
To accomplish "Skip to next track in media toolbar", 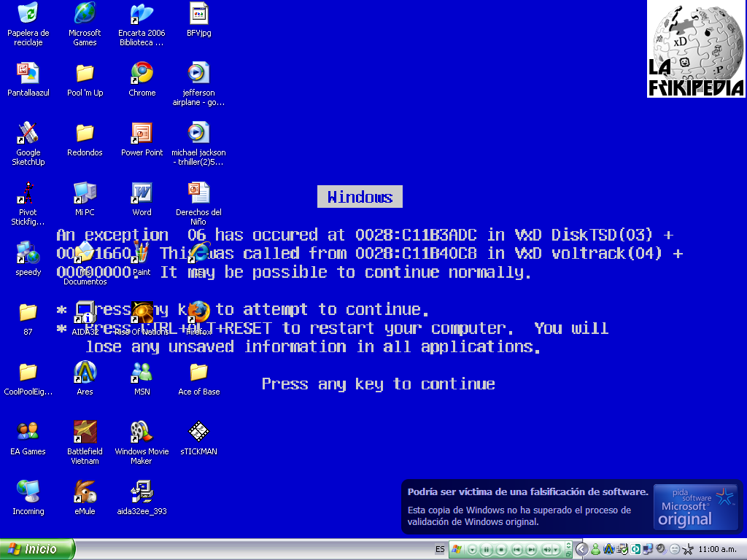I will [531, 549].
